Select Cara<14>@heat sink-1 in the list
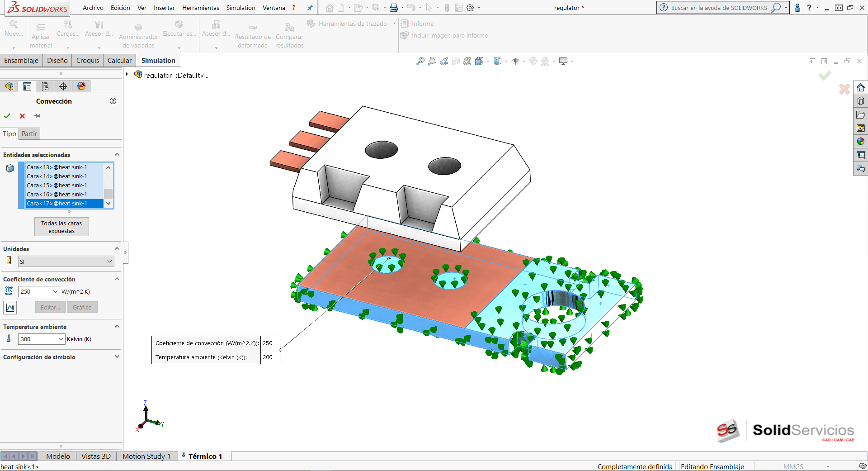 point(57,176)
